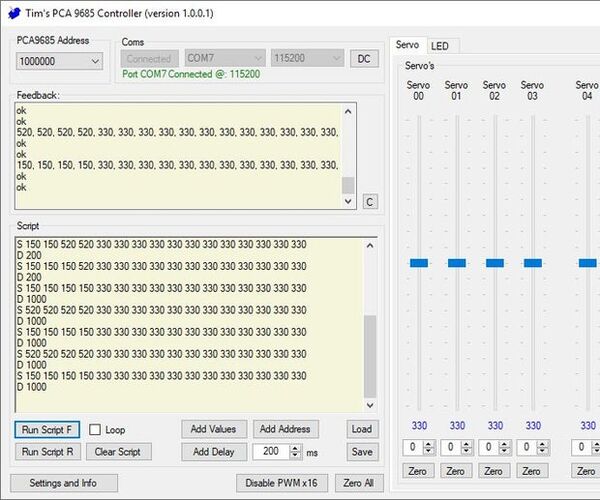The height and width of the screenshot is (500, 600).
Task: Toggle the Loop checkbox
Action: point(96,430)
